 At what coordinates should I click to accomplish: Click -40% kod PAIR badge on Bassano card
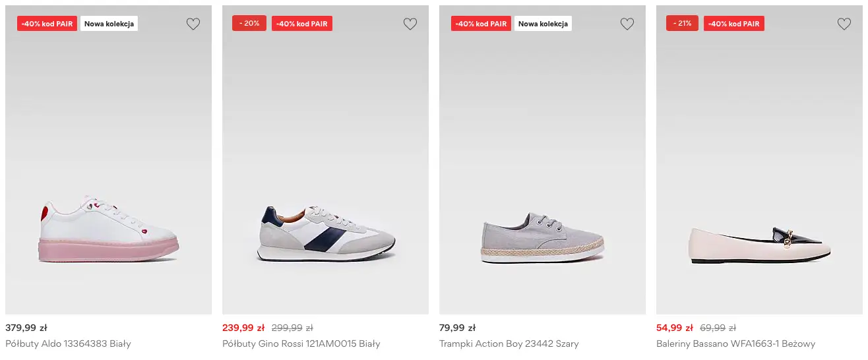pyautogui.click(x=734, y=24)
